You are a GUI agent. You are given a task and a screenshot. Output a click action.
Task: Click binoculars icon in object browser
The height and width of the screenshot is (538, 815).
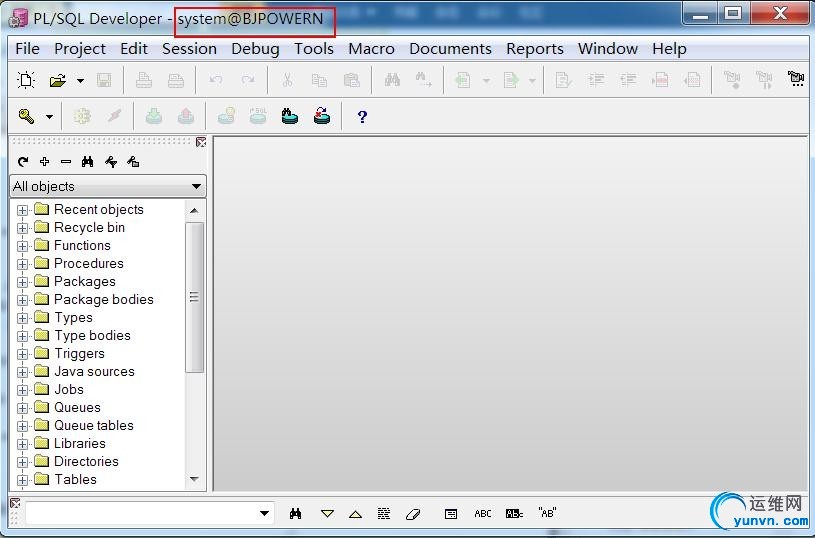[88, 161]
